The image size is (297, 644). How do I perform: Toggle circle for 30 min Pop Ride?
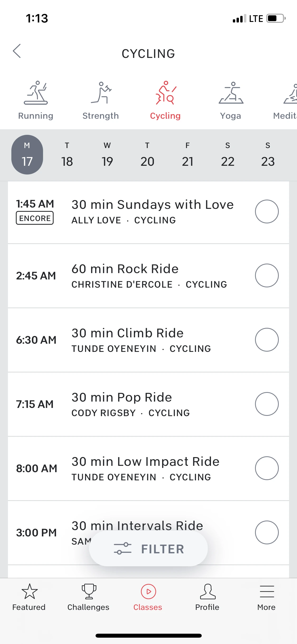click(x=267, y=404)
